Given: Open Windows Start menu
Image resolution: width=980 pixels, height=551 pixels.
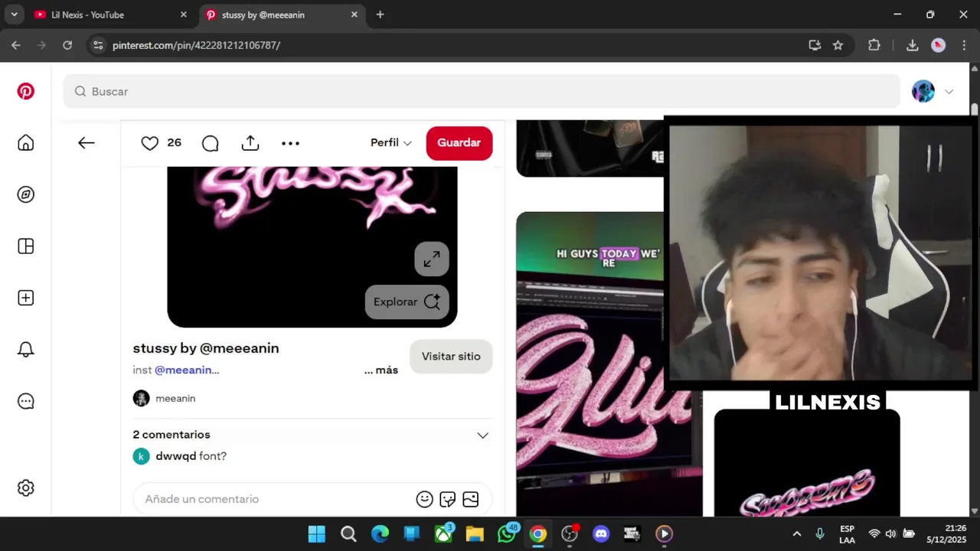Looking at the screenshot, I should point(316,534).
